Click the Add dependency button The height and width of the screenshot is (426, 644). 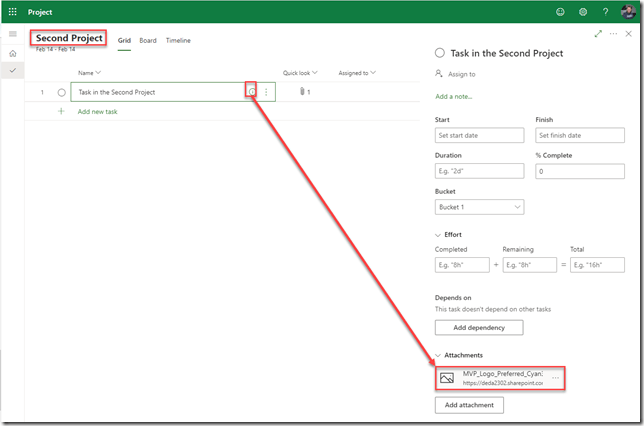[478, 328]
